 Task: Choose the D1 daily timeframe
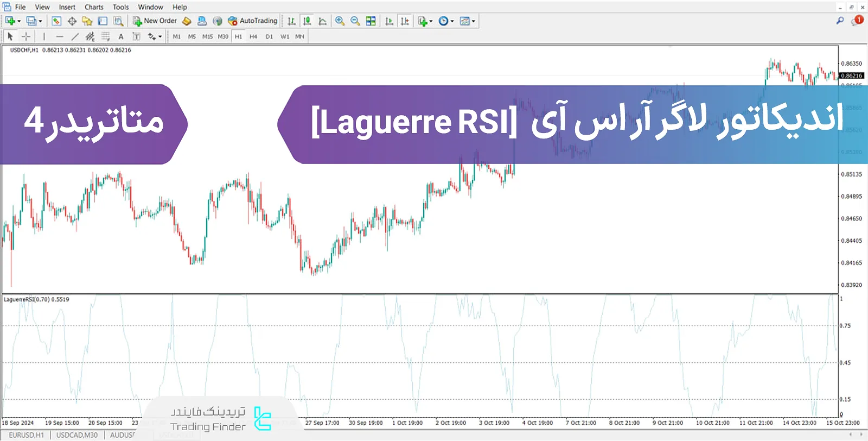click(x=269, y=36)
